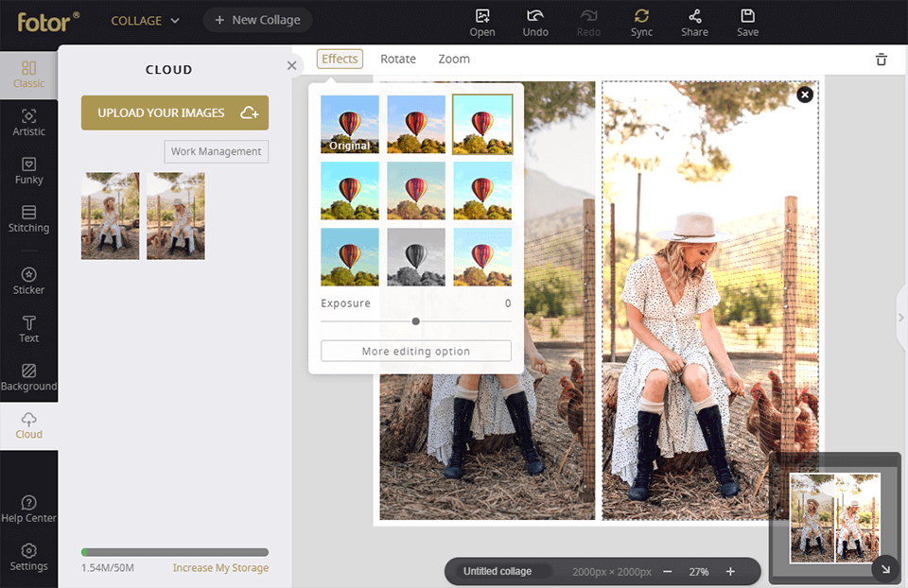Switch to the Rotate tab

[x=398, y=59]
